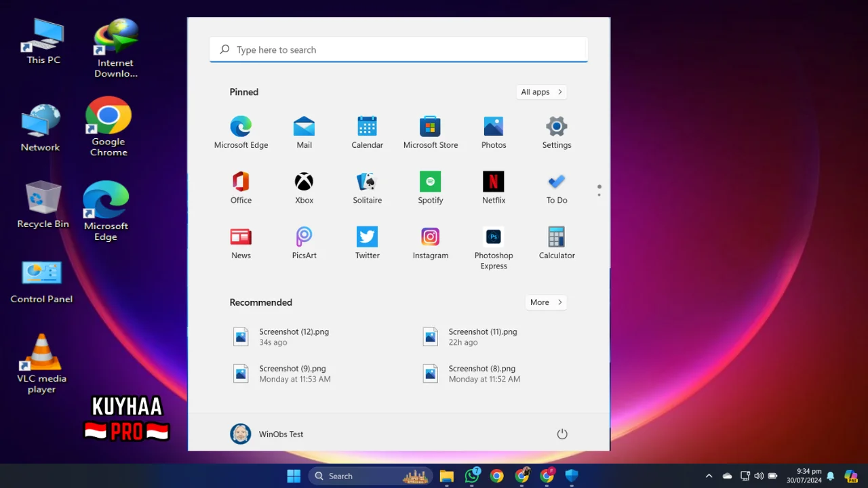Image resolution: width=868 pixels, height=488 pixels.
Task: Open Copilot icon at taskbar end
Action: 850,476
